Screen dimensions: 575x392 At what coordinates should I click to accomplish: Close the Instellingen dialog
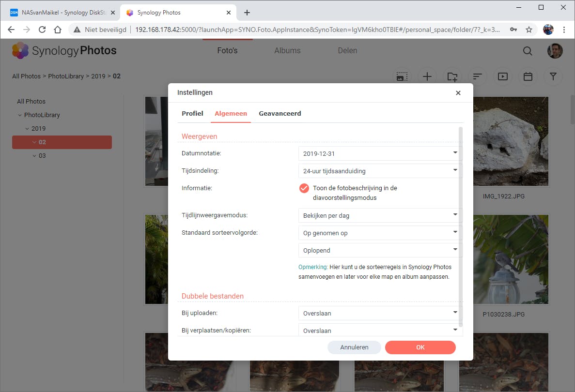tap(458, 93)
